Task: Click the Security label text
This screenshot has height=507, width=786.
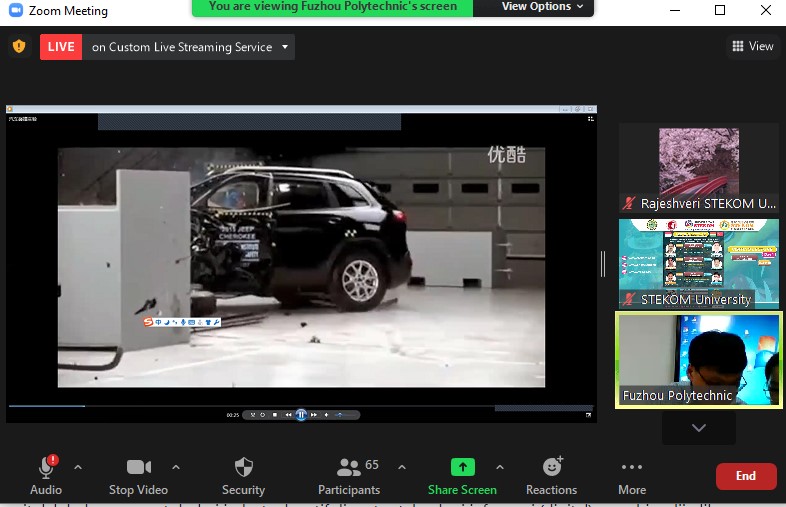Action: point(244,490)
